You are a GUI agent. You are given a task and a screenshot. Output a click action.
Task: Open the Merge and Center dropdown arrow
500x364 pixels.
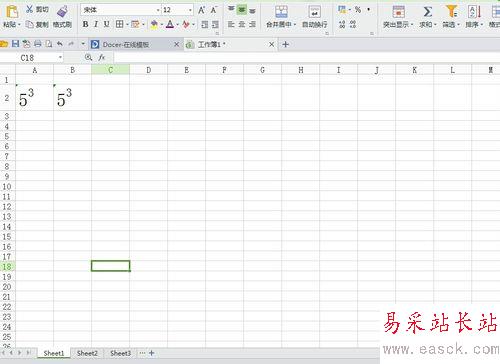295,25
